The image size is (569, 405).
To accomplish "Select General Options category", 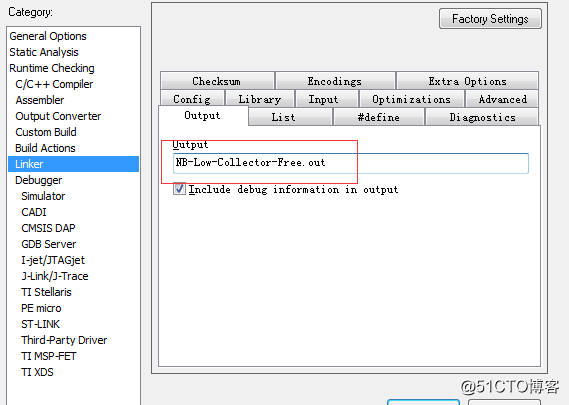I will pyautogui.click(x=48, y=36).
